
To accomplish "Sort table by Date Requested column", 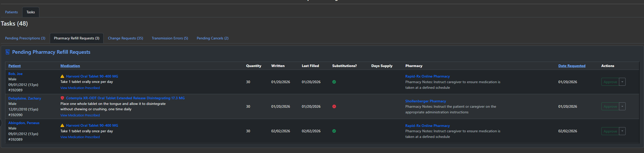I will coord(572,66).
